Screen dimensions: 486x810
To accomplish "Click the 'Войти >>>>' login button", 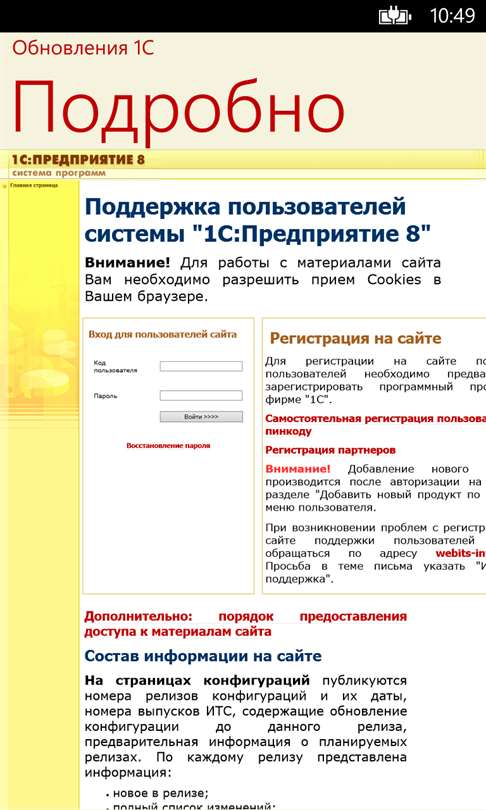I will coord(201,416).
